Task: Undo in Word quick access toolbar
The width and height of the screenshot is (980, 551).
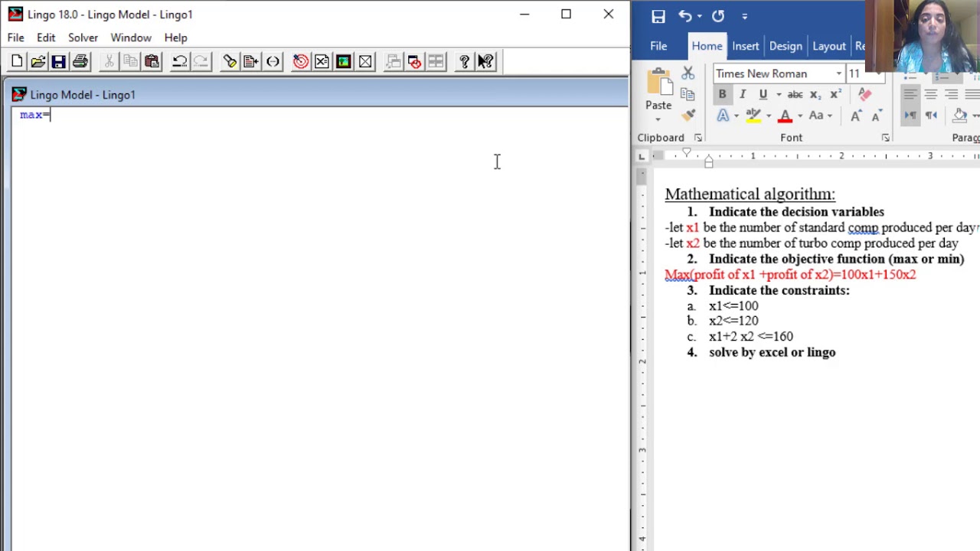Action: tap(684, 16)
